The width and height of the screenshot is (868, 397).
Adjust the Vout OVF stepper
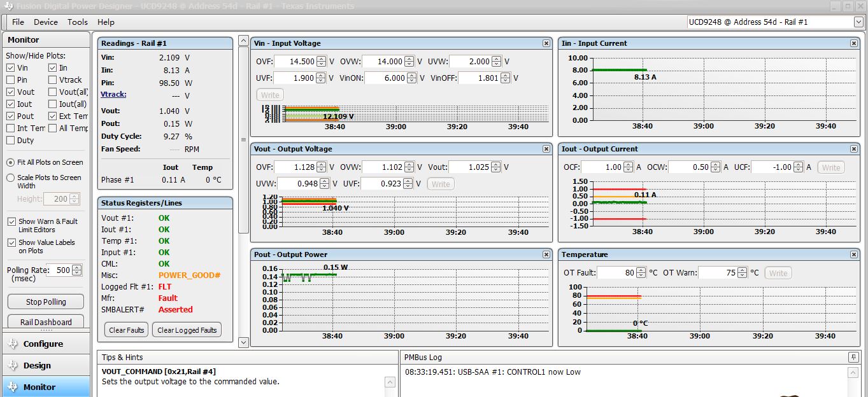click(x=322, y=167)
